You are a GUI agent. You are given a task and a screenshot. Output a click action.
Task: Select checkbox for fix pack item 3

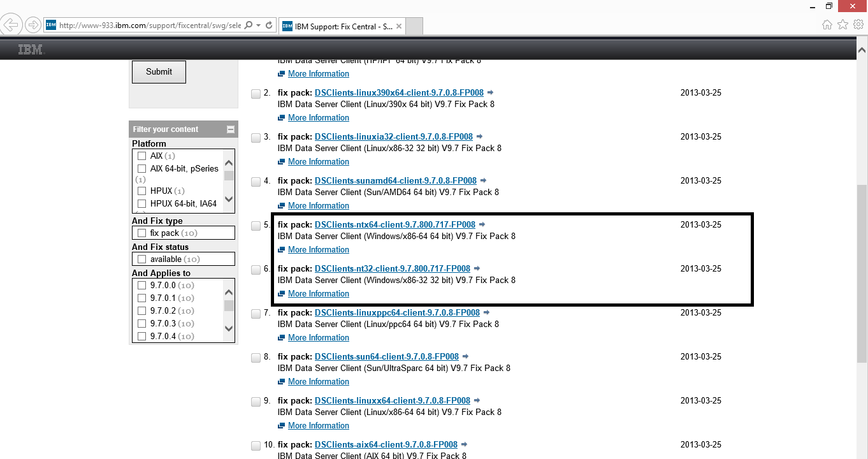click(256, 138)
